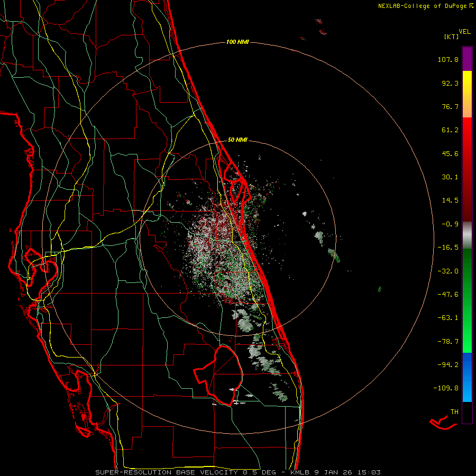
Task: Click the -94.2 legend value
Action: [x=448, y=364]
